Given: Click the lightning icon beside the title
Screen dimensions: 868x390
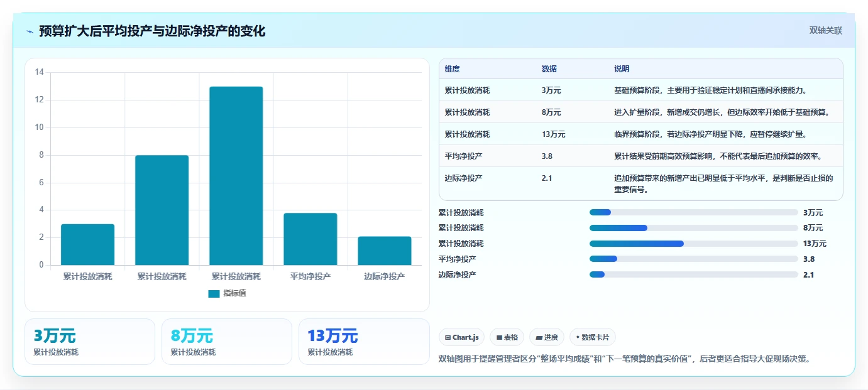Looking at the screenshot, I should [x=30, y=31].
